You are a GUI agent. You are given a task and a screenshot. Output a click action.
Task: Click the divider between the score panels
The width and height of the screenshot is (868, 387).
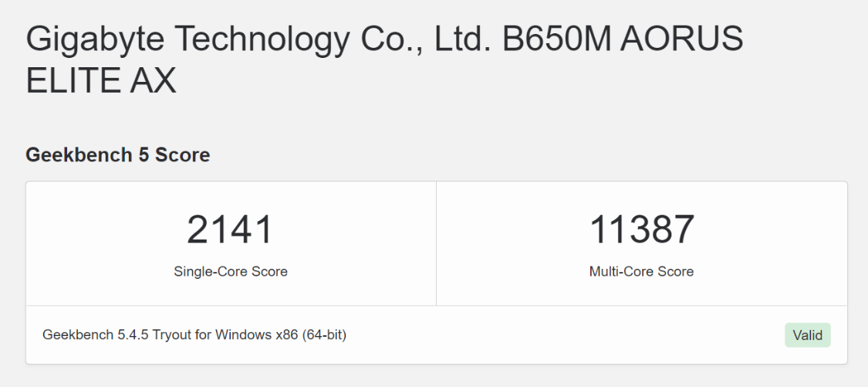[x=436, y=243]
